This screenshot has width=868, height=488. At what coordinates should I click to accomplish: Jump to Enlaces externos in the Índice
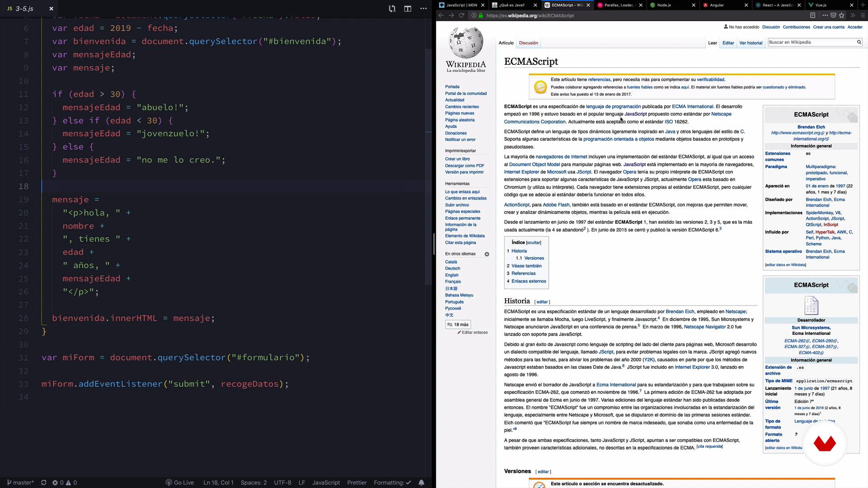[528, 281]
